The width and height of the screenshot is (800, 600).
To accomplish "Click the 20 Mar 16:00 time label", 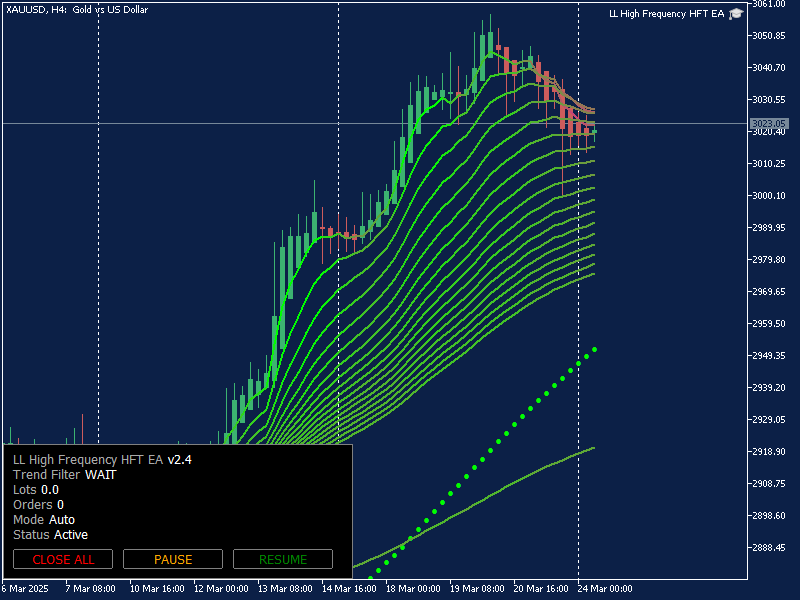I will click(x=541, y=588).
